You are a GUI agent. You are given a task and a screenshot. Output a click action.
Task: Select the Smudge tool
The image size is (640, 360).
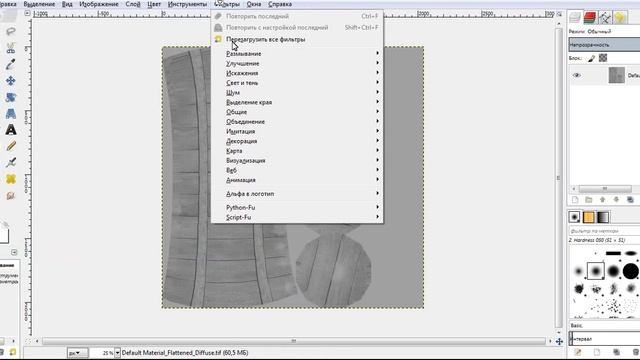tap(11, 196)
